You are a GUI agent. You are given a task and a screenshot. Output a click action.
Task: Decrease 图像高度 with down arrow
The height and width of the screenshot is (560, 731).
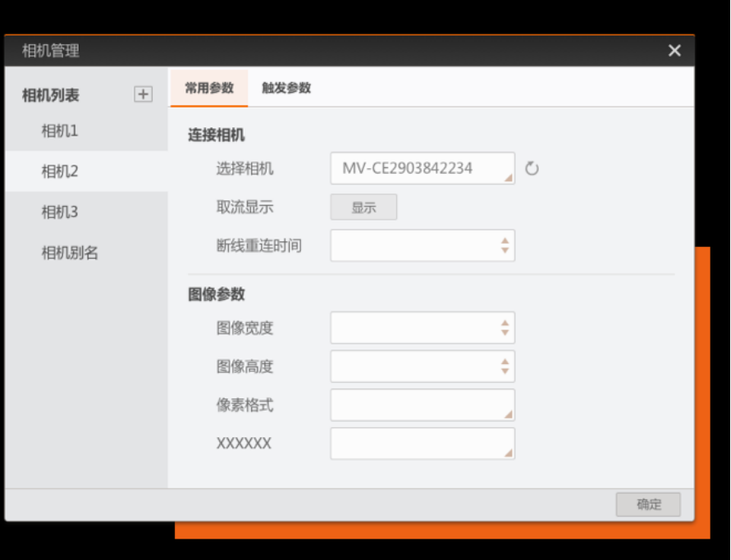tap(505, 371)
